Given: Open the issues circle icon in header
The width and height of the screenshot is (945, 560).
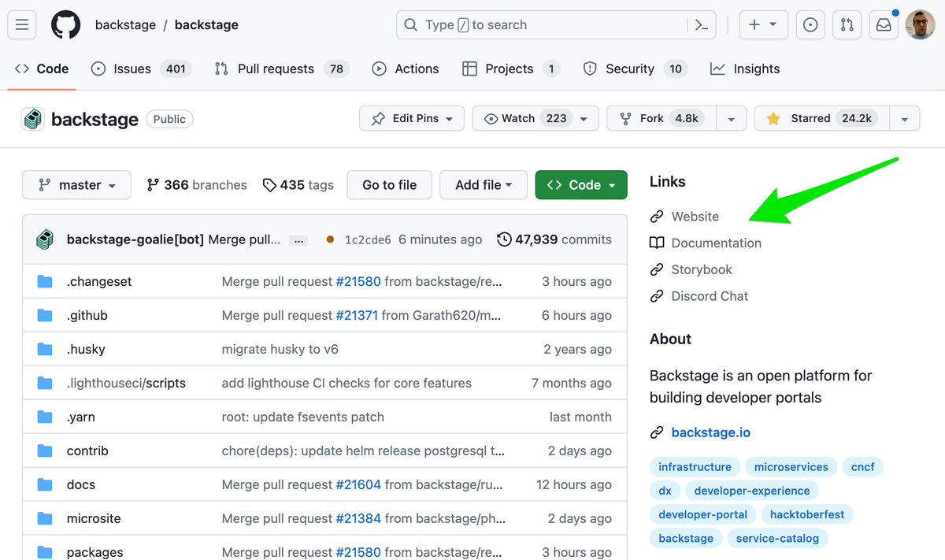Looking at the screenshot, I should [810, 25].
